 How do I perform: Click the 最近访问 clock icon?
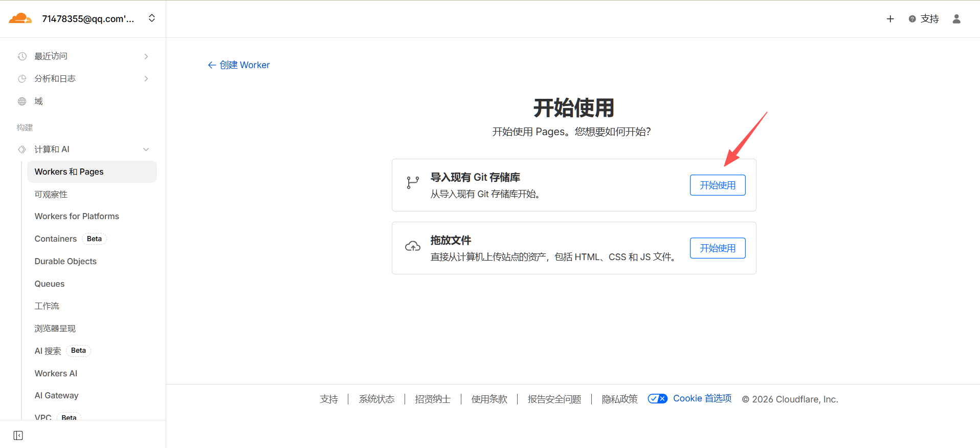pyautogui.click(x=22, y=56)
